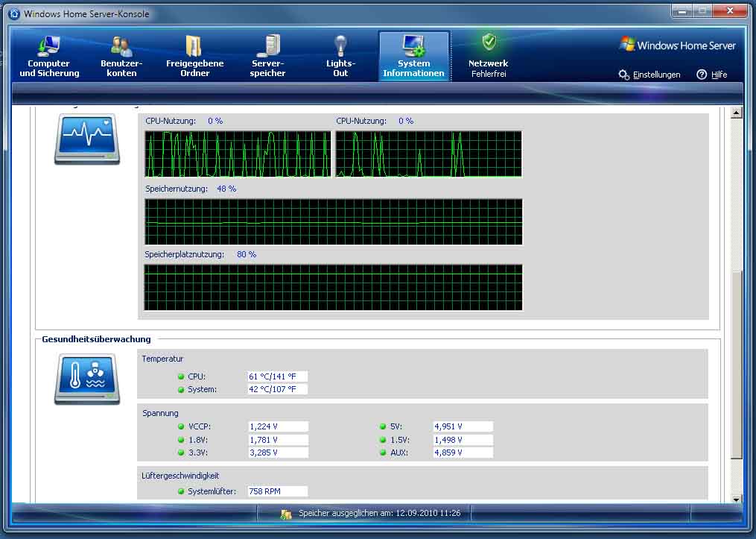Click the storage balancing icon in status bar
This screenshot has height=539, width=756.
(x=286, y=514)
